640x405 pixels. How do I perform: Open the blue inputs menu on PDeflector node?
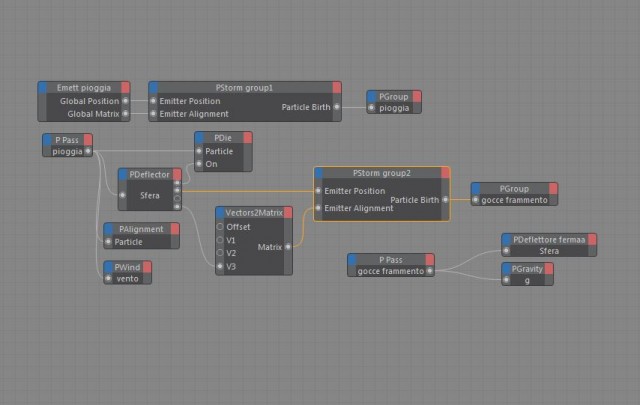click(123, 174)
